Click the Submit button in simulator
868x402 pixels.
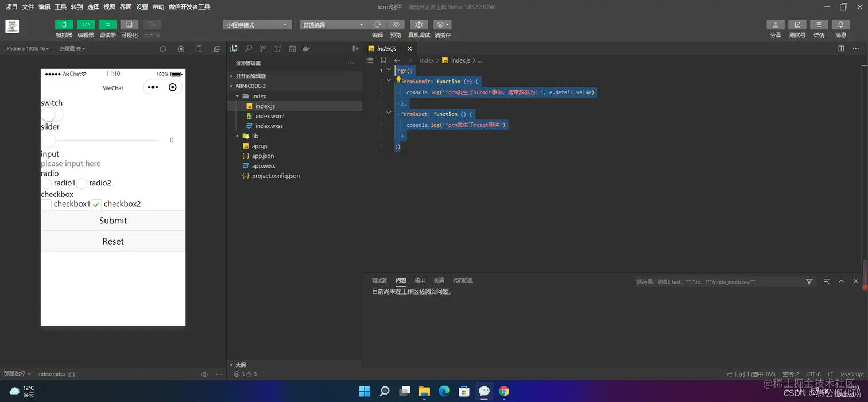pyautogui.click(x=113, y=221)
